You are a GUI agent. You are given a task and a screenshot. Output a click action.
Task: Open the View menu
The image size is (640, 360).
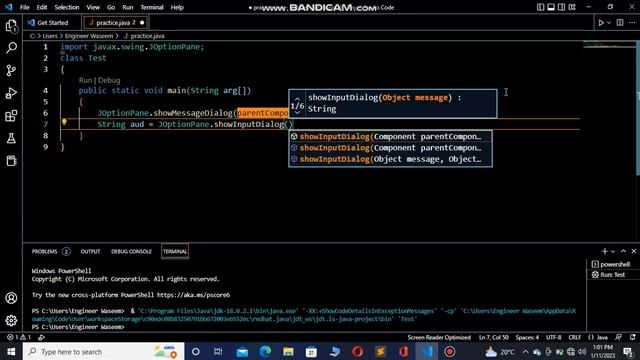coord(93,7)
